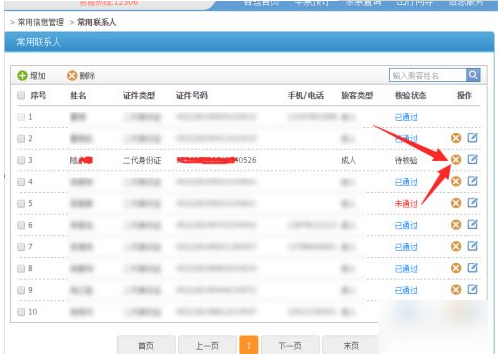Open 已通过 status link in row 7
Screen dimensions: 498x363
(x=406, y=247)
